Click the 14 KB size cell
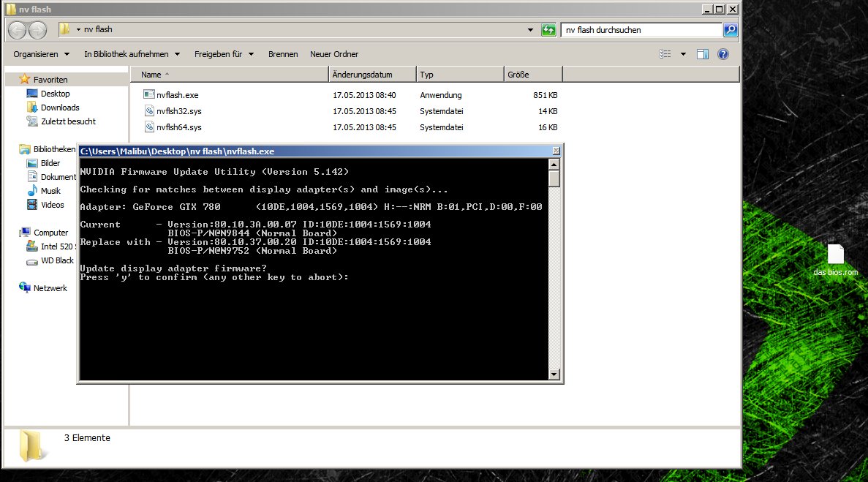 tap(548, 111)
